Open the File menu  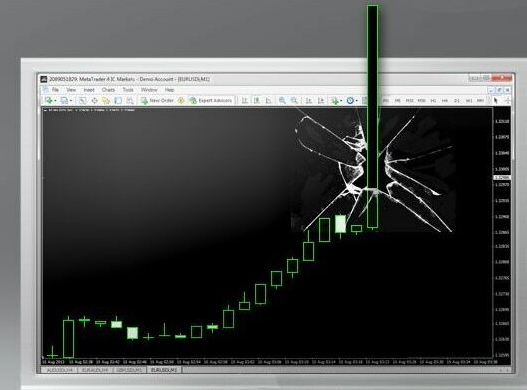55,90
